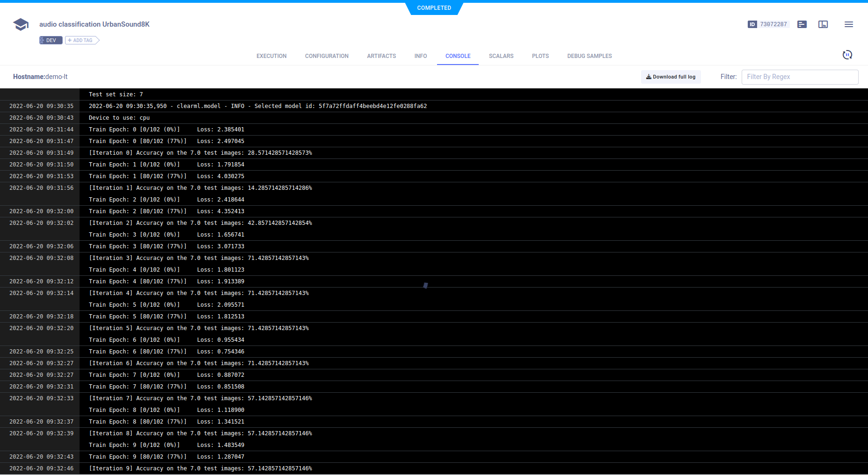Switch to DEBUG SAMPLES tab
This screenshot has height=475, width=868.
pyautogui.click(x=589, y=56)
